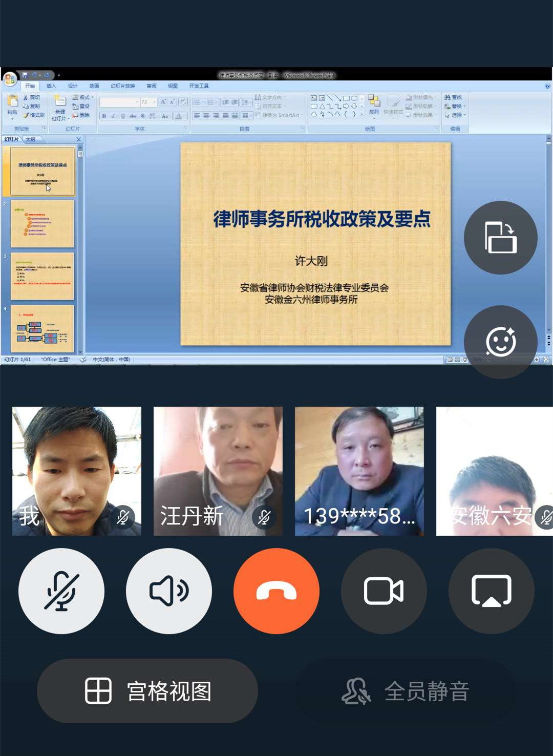Open the 插入 (Insert) ribbon tab

(x=51, y=86)
